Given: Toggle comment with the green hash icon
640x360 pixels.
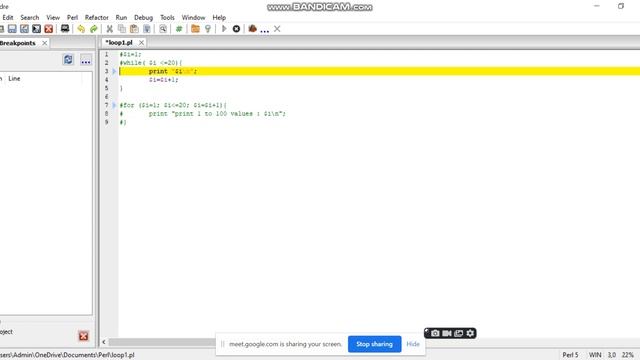Looking at the screenshot, I should click(179, 29).
